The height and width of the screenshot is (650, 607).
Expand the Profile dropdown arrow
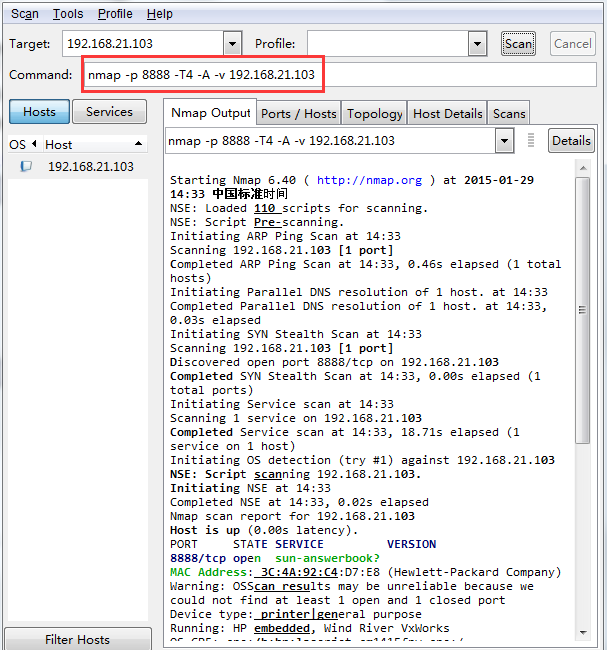pos(478,44)
